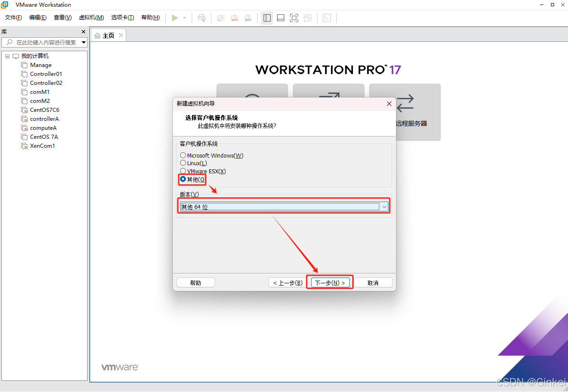The height and width of the screenshot is (392, 568).
Task: Toggle the thumbnail bar view icon
Action: (281, 18)
